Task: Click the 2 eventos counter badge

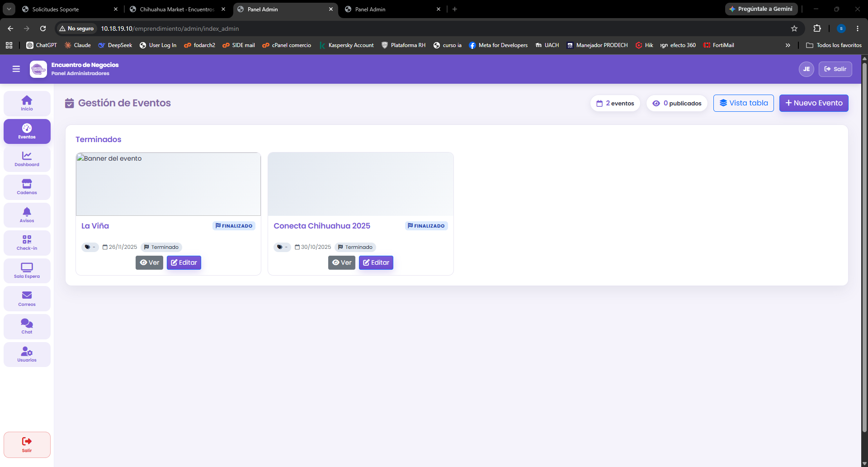Action: [x=615, y=103]
